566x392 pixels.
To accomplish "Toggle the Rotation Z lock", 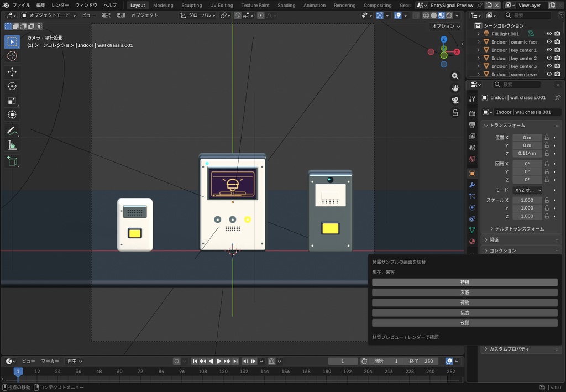I will pyautogui.click(x=547, y=180).
